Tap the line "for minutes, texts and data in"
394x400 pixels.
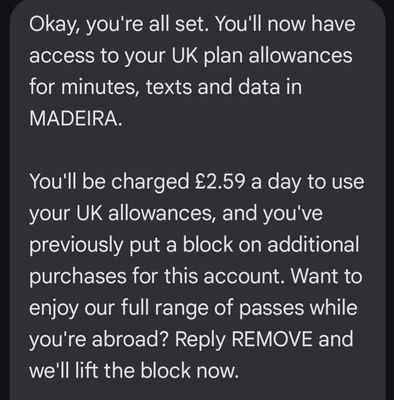pos(165,87)
